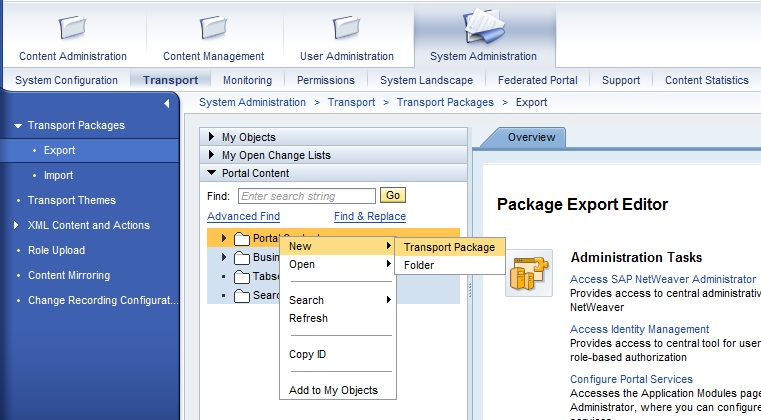
Task: Open the Advanced Find link
Action: click(x=243, y=216)
